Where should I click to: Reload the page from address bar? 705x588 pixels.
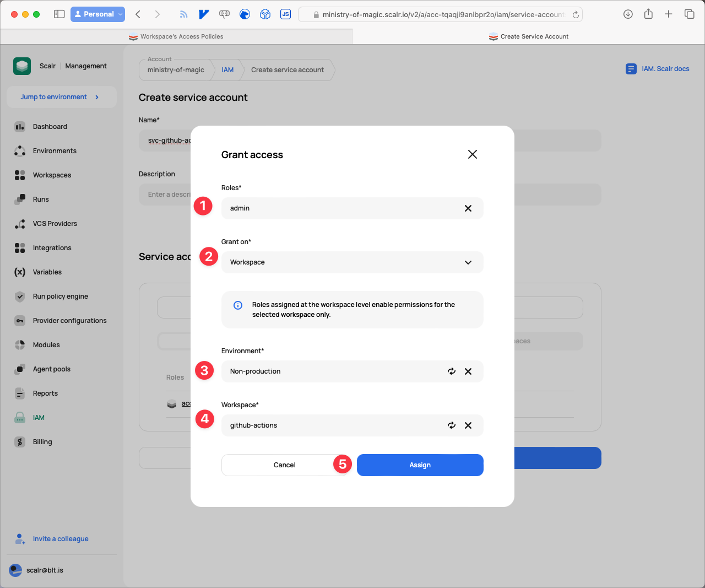[x=576, y=15]
